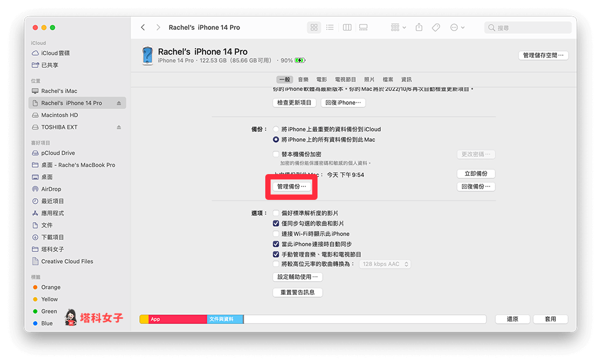The image size is (601, 364).
Task: Open the 128 kbps AAC dropdown
Action: tap(385, 264)
